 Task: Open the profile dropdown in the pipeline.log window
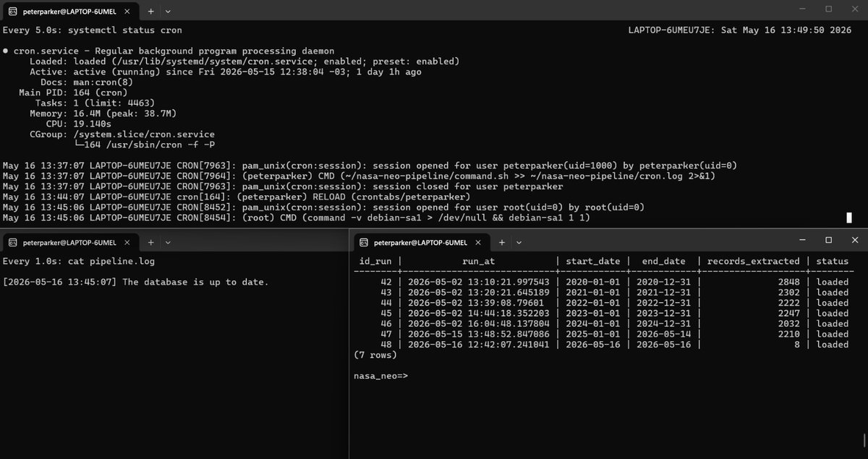(x=168, y=242)
